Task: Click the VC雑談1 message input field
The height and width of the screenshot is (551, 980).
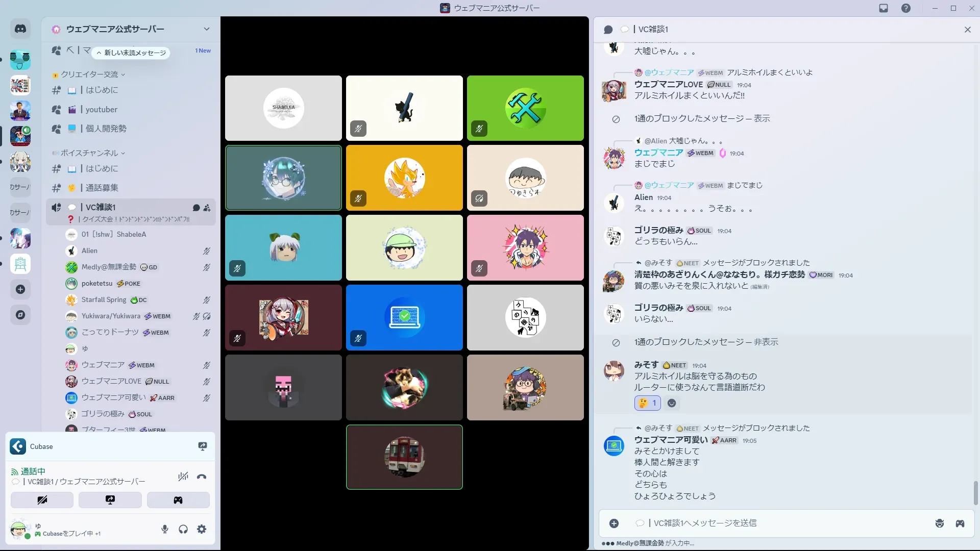Action: point(766,523)
